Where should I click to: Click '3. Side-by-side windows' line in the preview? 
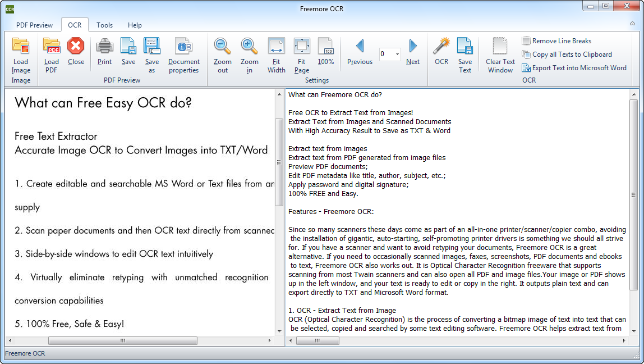pyautogui.click(x=114, y=254)
